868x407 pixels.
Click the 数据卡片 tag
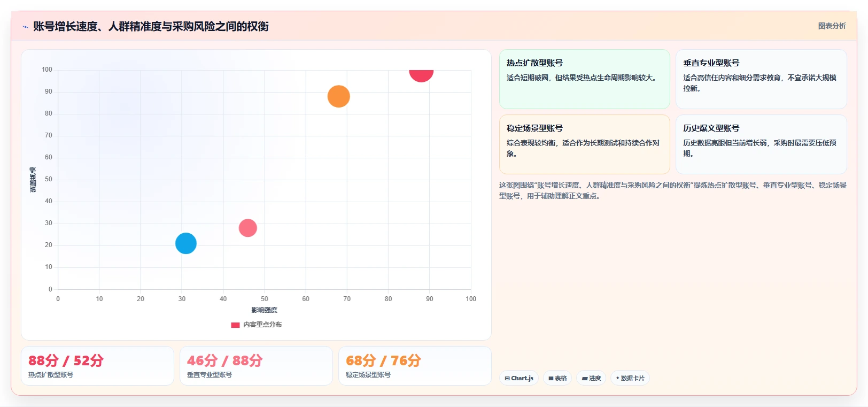click(630, 378)
